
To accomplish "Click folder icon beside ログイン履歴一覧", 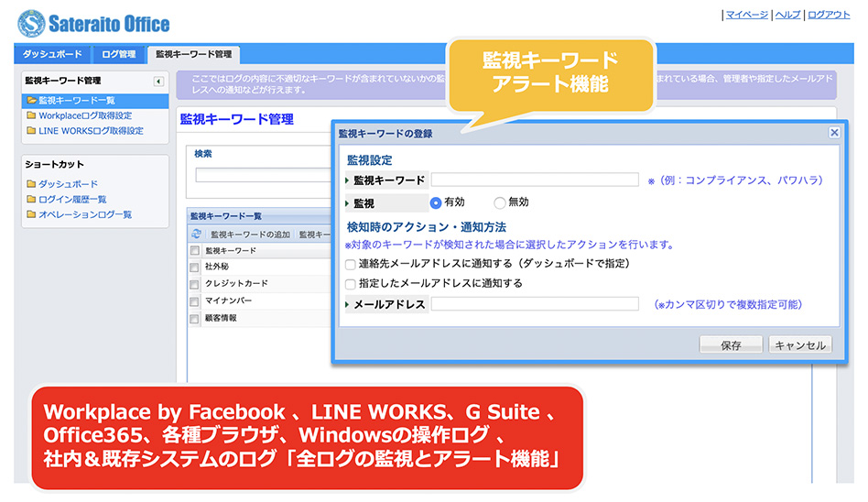I will (x=31, y=199).
